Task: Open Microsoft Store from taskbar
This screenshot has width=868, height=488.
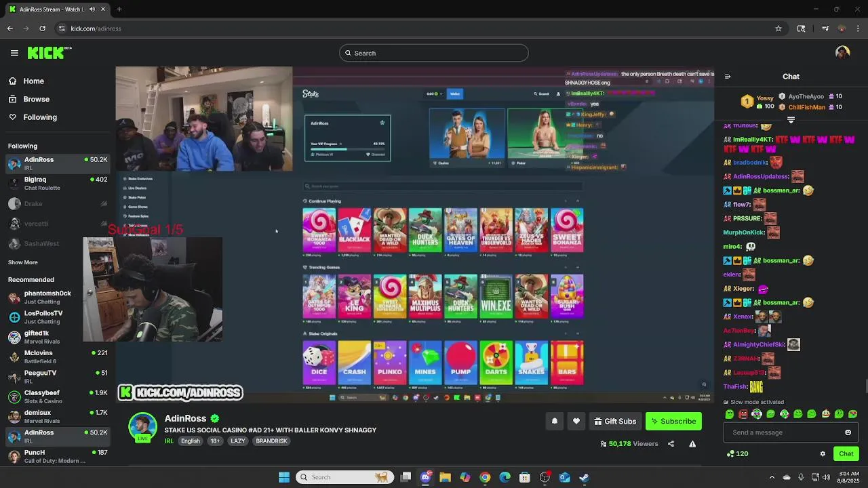Action: tap(525, 477)
